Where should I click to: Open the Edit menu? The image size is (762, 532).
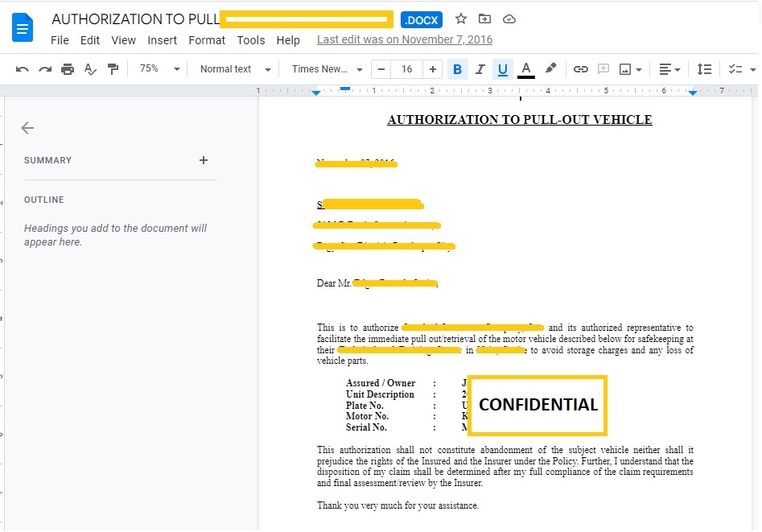click(x=90, y=40)
